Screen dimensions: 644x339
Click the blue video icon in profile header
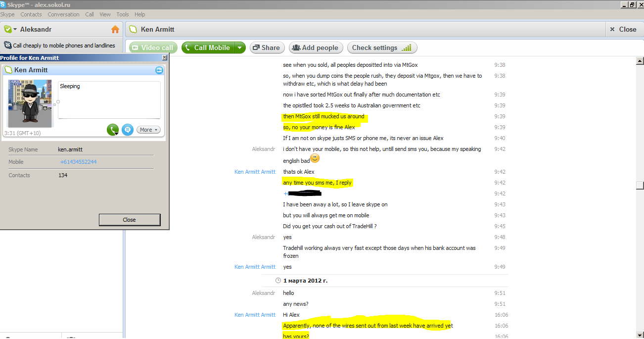click(x=159, y=70)
